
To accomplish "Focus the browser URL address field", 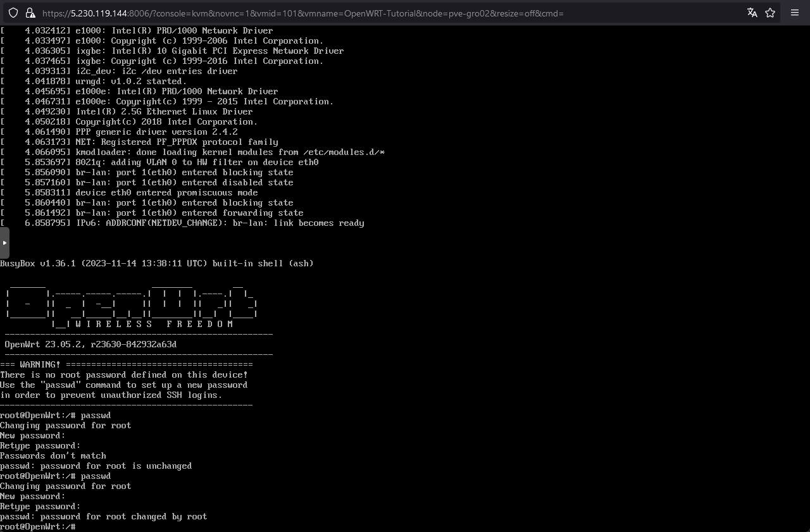I will click(x=392, y=13).
